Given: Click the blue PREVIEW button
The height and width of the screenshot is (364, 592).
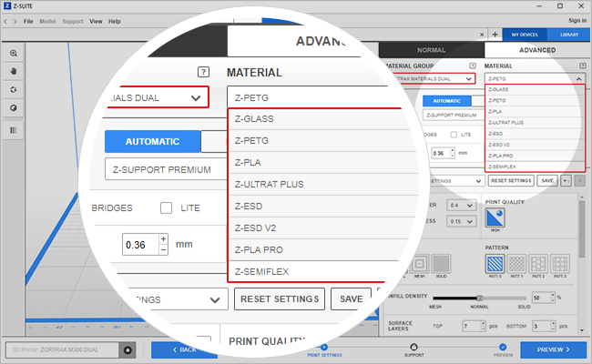Looking at the screenshot, I should click(554, 350).
